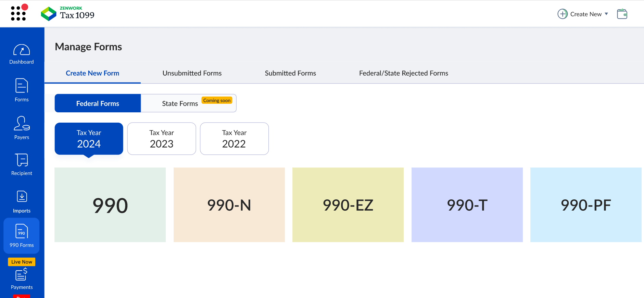The image size is (644, 298).
Task: Open the wallet icon in header
Action: [x=622, y=14]
